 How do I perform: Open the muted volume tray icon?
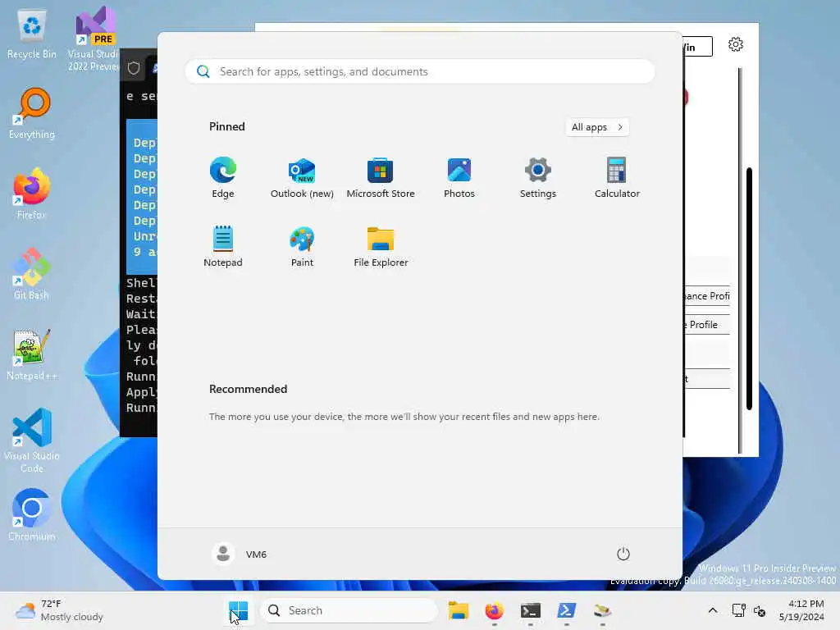pyautogui.click(x=759, y=610)
